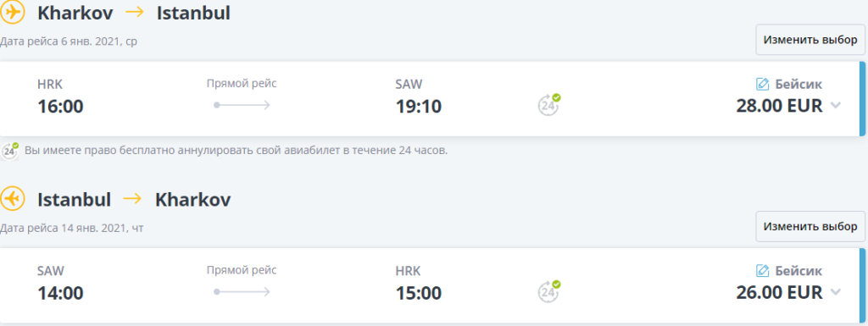
Task: Expand the 28.00 EUR fare chevron
Action: coord(835,105)
